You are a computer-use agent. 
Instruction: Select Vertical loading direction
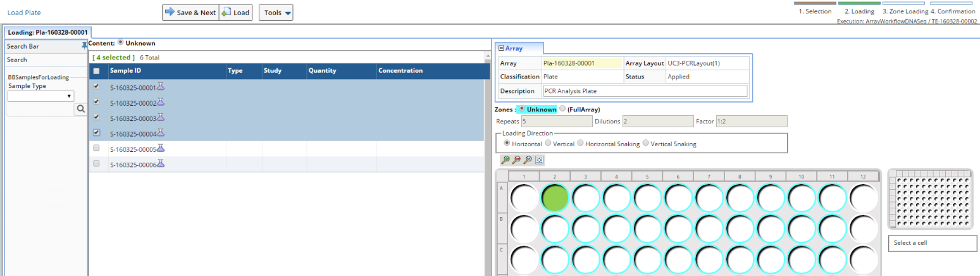(x=548, y=144)
